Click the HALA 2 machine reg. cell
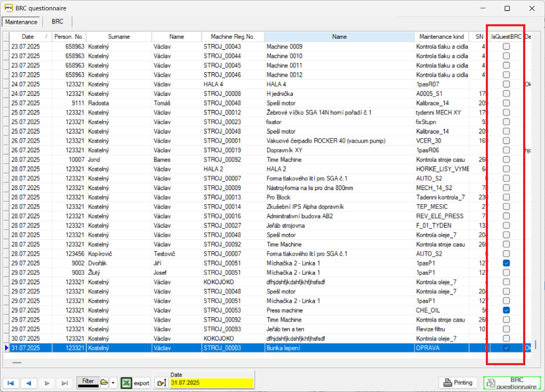This screenshot has width=545, height=392. 233,169
